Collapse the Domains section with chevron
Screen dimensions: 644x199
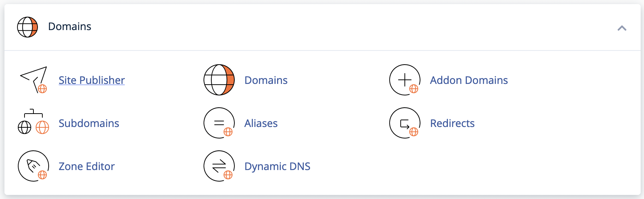coord(622,28)
